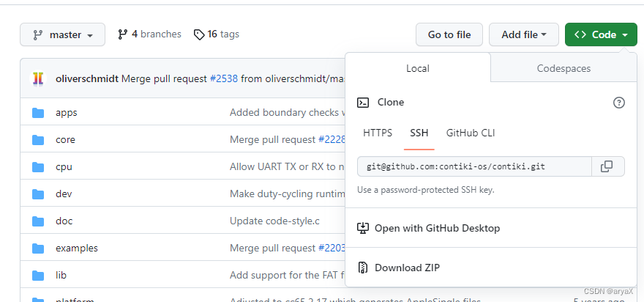
Task: Switch to the Codespaces tab
Action: pos(563,68)
